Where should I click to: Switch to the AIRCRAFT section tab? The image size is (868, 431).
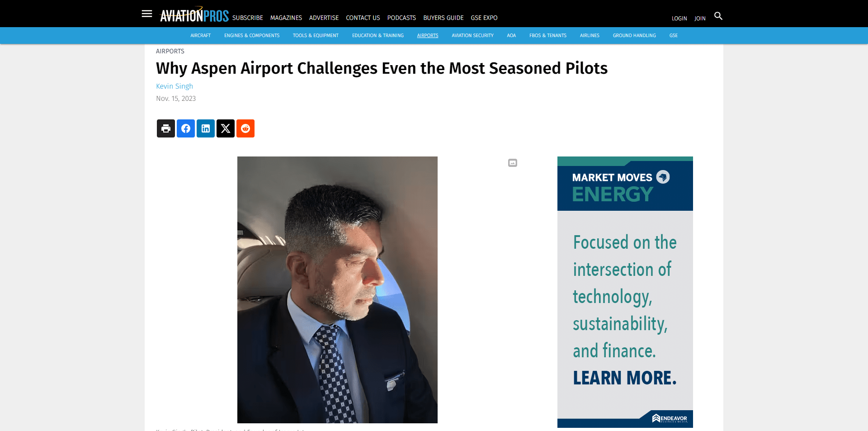click(x=200, y=35)
